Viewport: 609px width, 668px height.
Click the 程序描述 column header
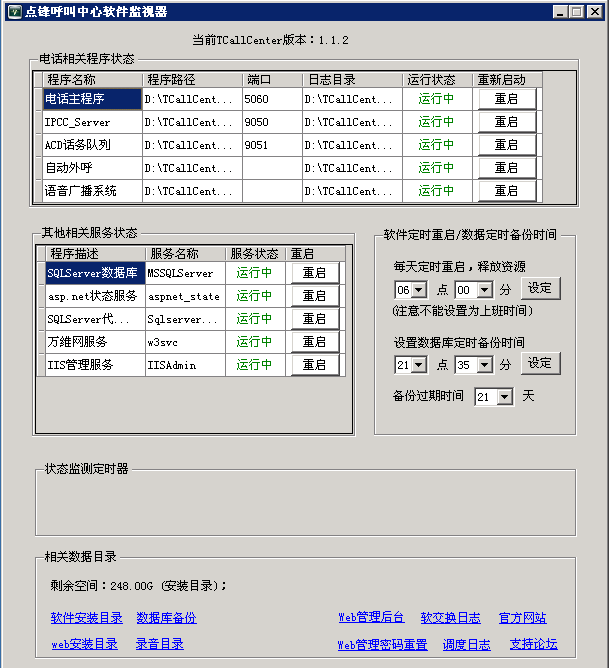point(95,254)
